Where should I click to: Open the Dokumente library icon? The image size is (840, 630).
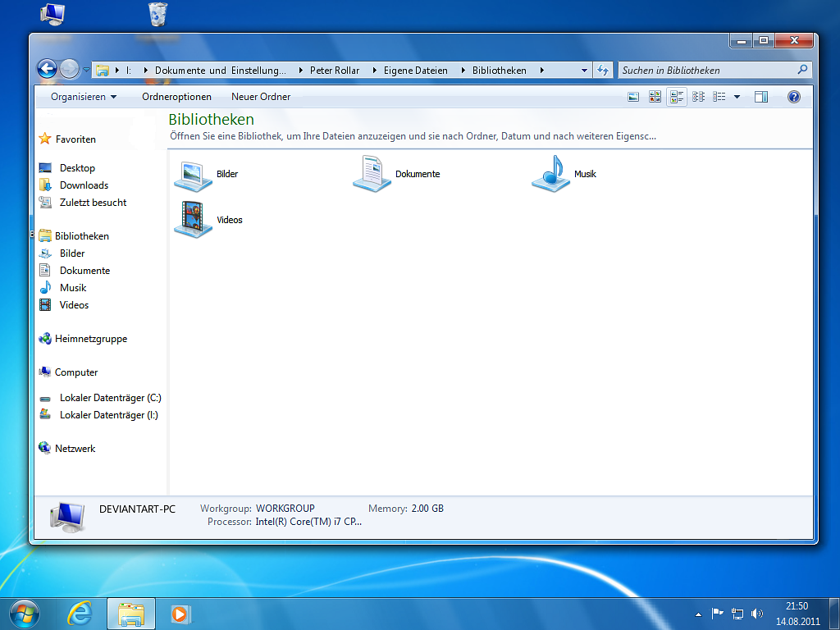tap(372, 175)
